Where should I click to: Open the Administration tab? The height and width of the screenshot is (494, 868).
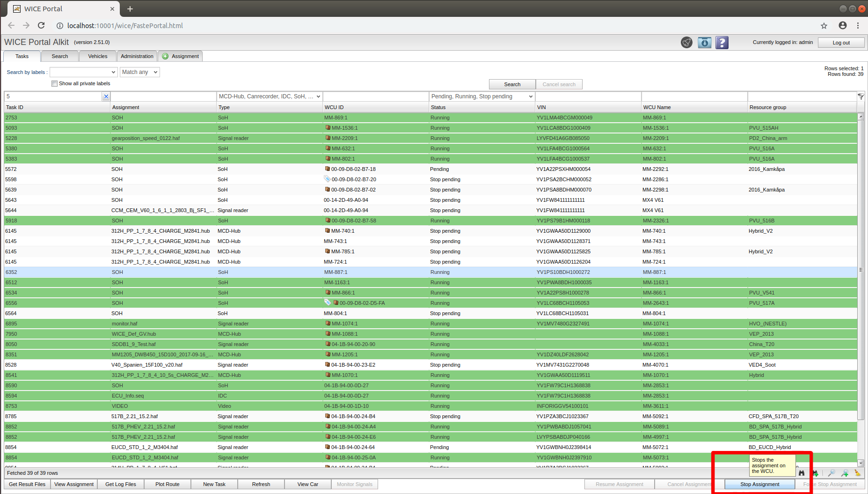137,56
